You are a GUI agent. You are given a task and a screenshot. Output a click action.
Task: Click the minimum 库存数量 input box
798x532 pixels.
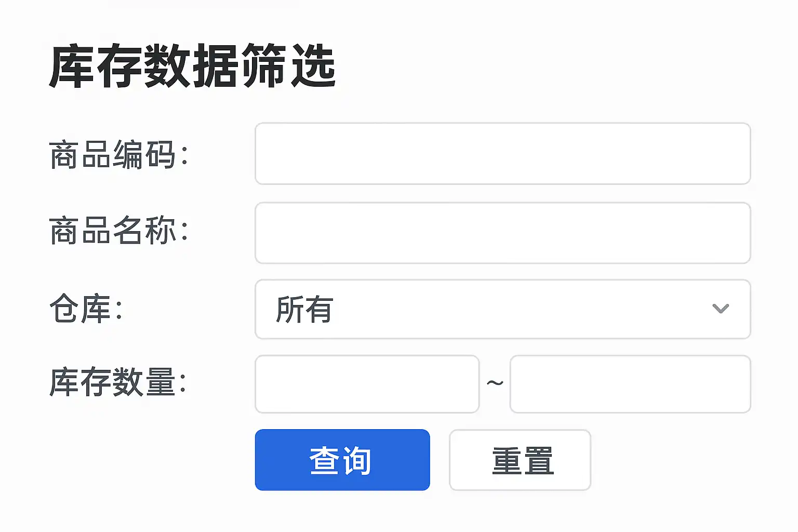coord(367,384)
